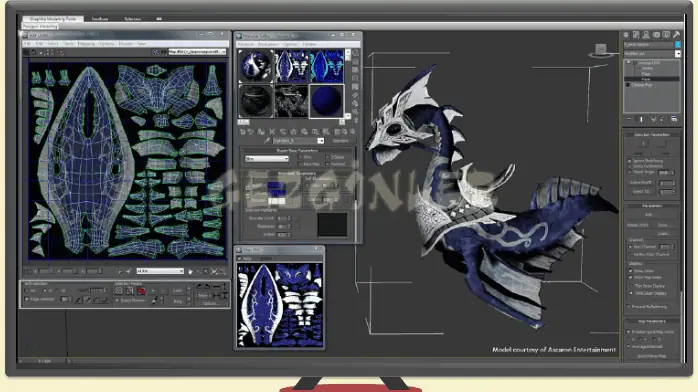Collapse the Map Parameters rollout

[x=652, y=321]
